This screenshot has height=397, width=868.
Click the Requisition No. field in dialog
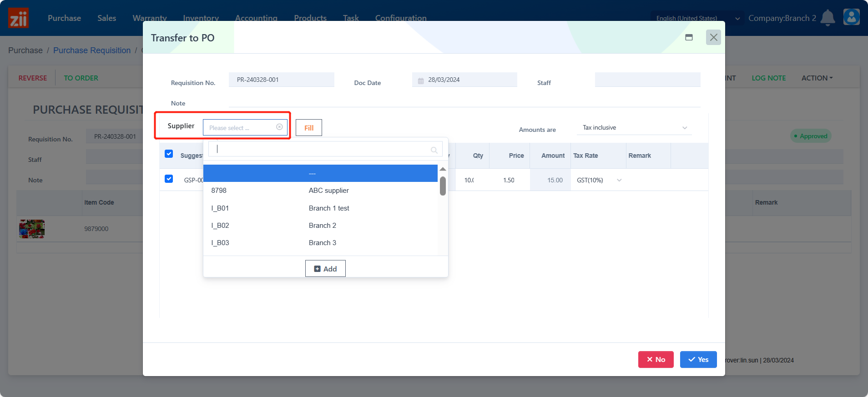[x=282, y=80]
